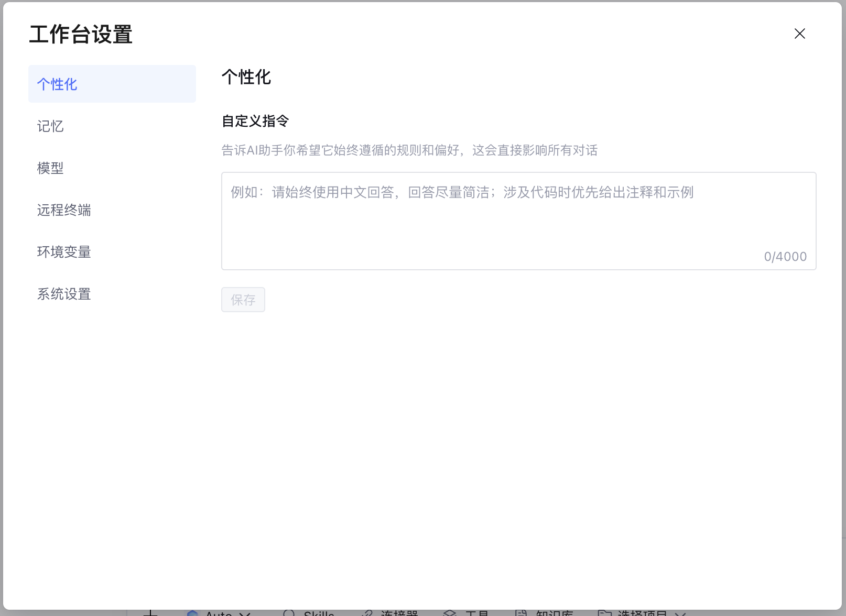
Task: Switch to the 模型 settings tab
Action: click(x=112, y=168)
